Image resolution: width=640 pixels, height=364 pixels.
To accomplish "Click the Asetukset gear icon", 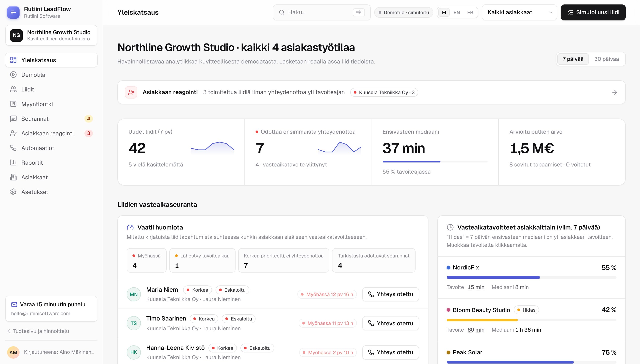I will coord(13,192).
